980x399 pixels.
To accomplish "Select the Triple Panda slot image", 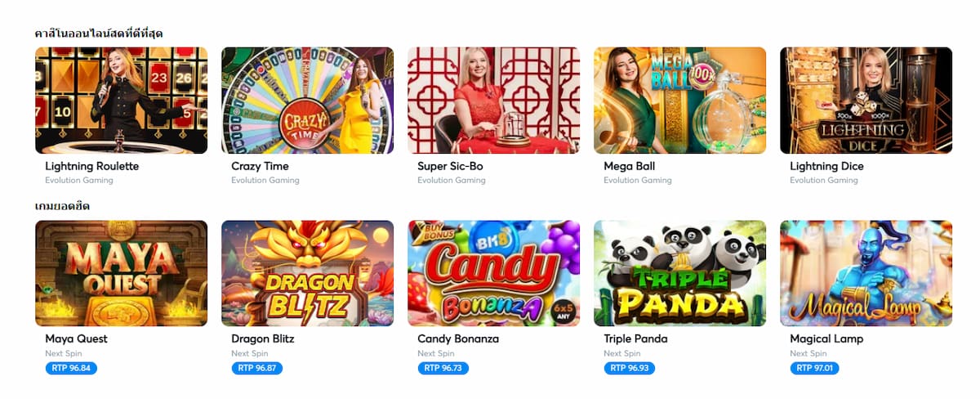I will click(679, 273).
